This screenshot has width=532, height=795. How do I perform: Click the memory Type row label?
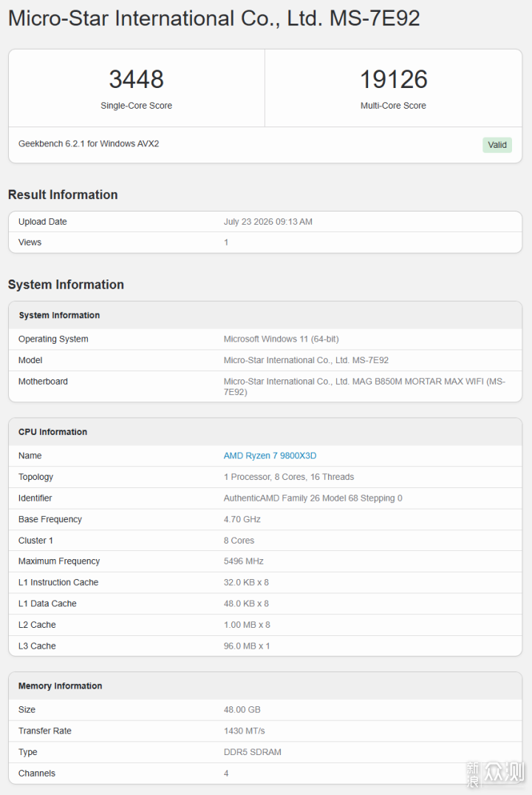click(28, 752)
